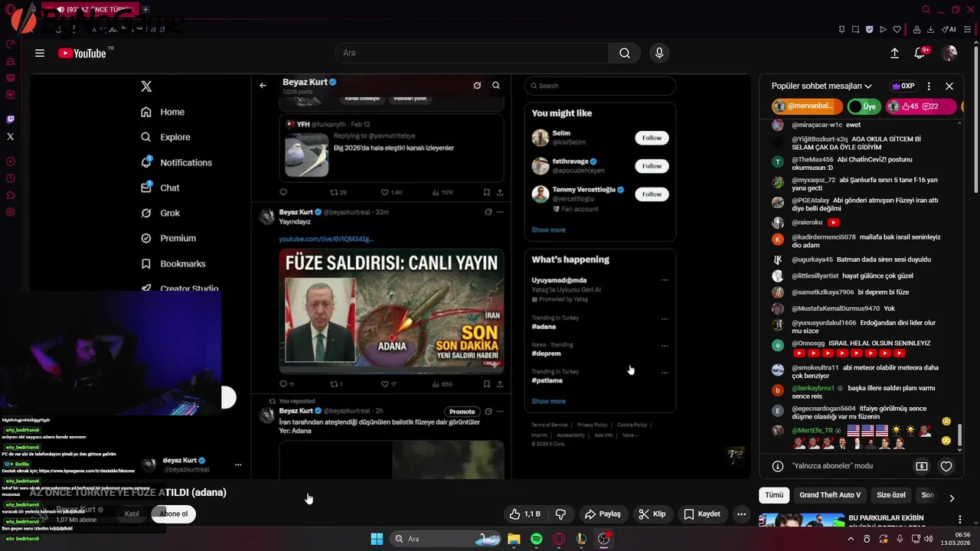
Task: Follow Tommy Vercettioğlu in You might like
Action: coord(652,194)
